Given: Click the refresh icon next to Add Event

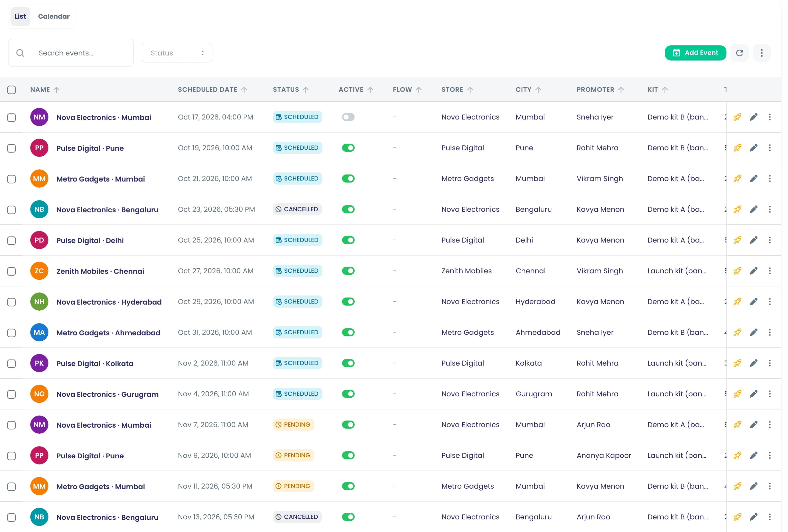Looking at the screenshot, I should [x=740, y=53].
